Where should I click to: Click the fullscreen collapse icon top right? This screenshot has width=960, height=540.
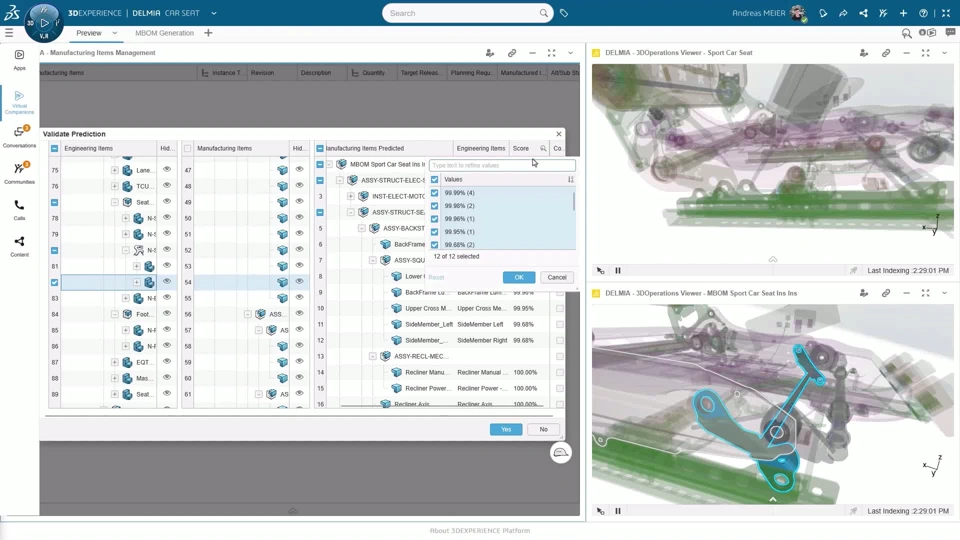[x=945, y=13]
